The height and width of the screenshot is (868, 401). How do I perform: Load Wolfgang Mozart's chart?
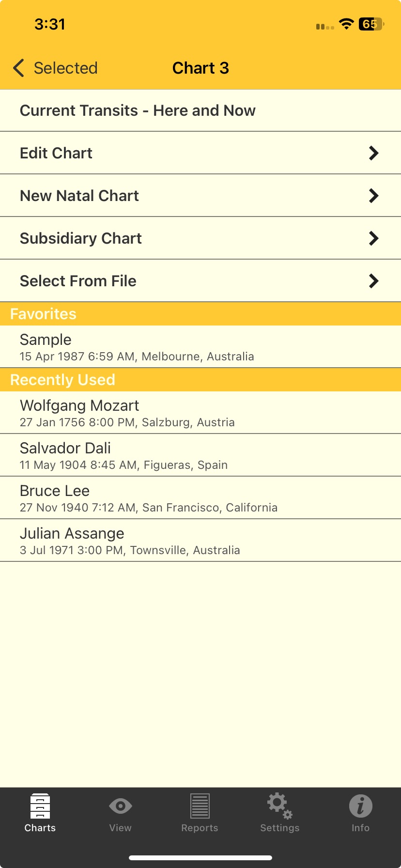point(127,413)
